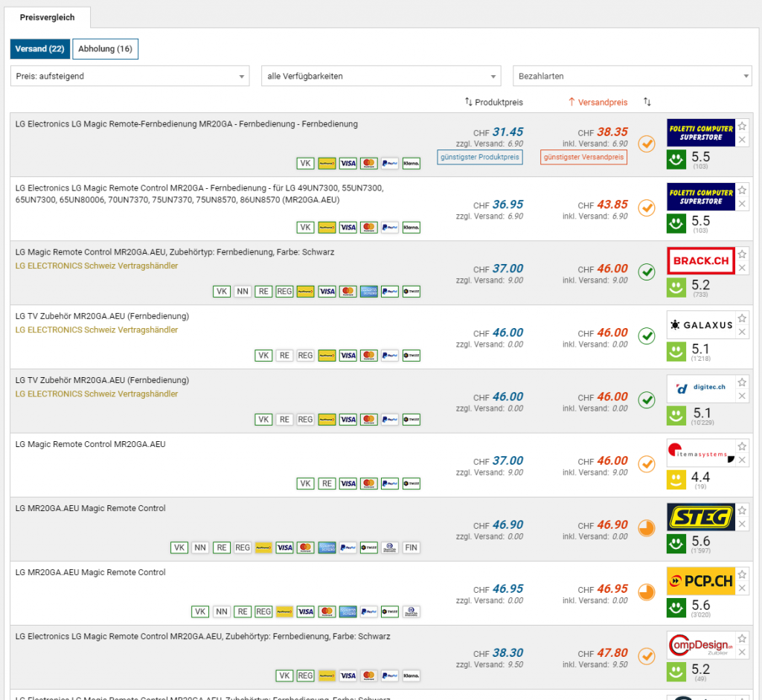Click the FIN payment badge in STEG row
This screenshot has height=700, width=762.
coord(411,548)
